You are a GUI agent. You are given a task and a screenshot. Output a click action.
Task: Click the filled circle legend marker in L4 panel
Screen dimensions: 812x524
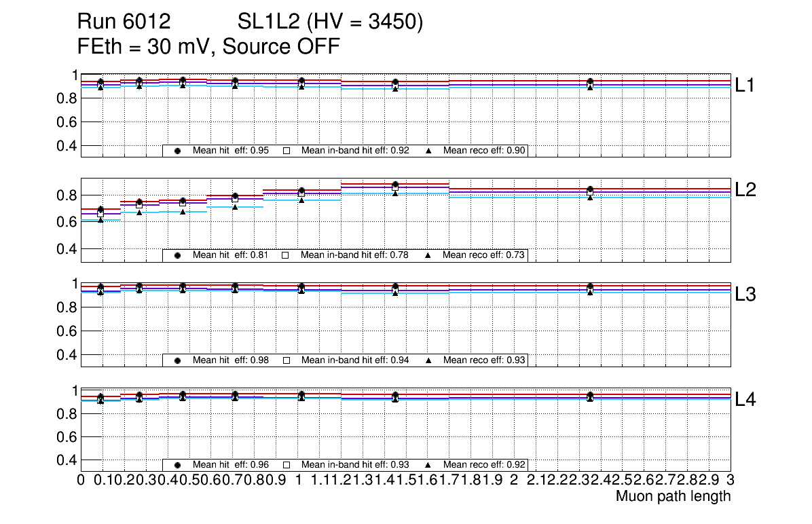(x=178, y=465)
